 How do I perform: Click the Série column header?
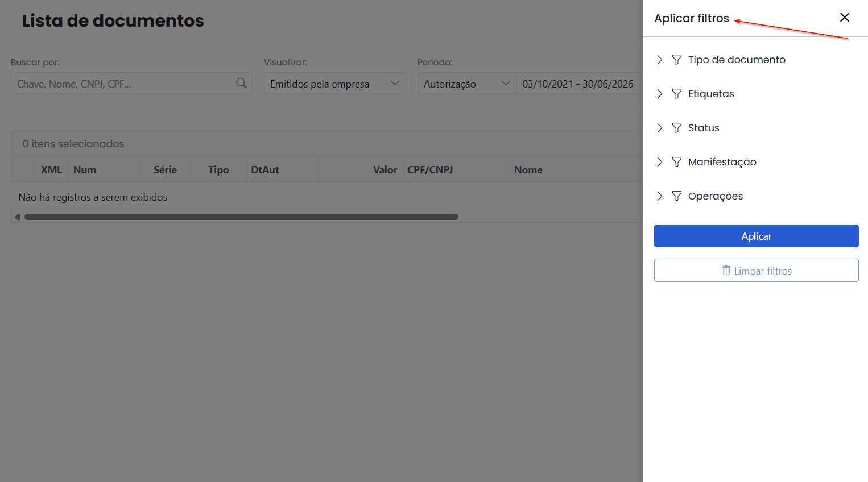click(165, 170)
